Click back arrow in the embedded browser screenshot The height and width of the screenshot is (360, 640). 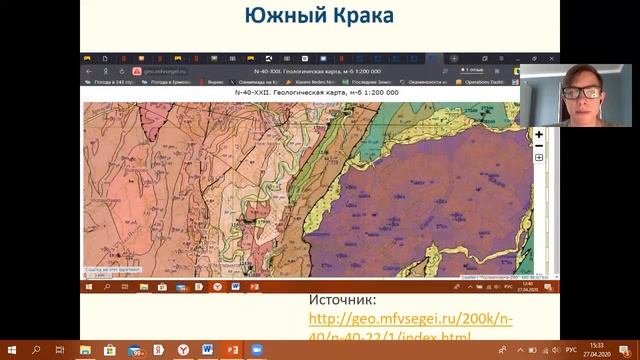click(89, 71)
